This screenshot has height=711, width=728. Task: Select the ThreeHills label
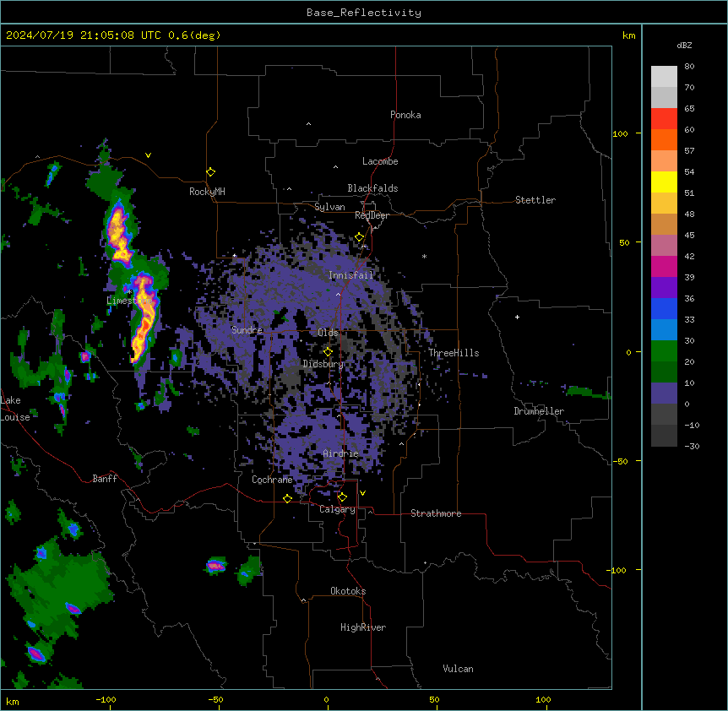tap(454, 353)
